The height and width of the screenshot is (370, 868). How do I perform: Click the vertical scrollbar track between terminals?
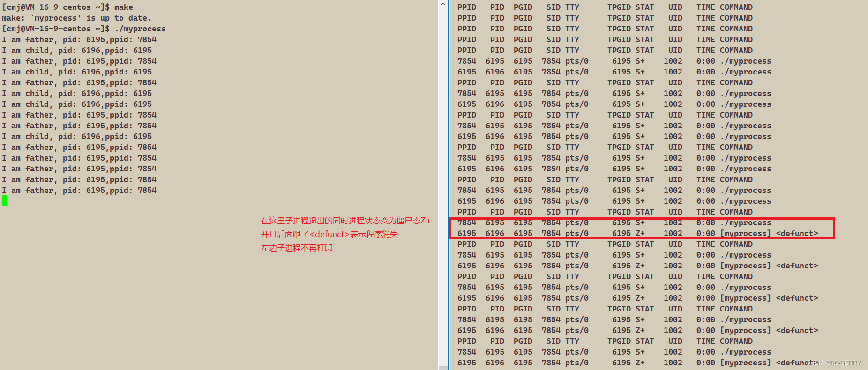(443, 187)
